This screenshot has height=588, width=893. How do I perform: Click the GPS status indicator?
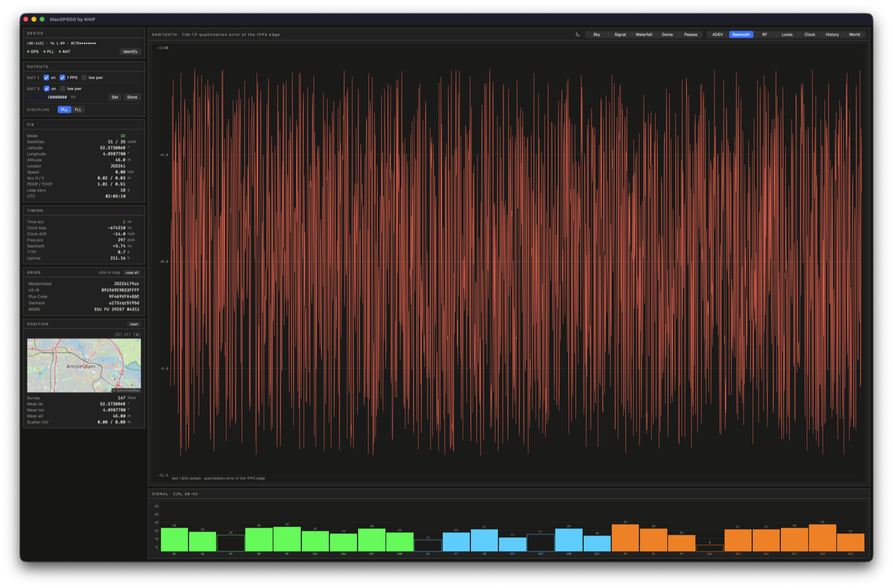click(33, 51)
